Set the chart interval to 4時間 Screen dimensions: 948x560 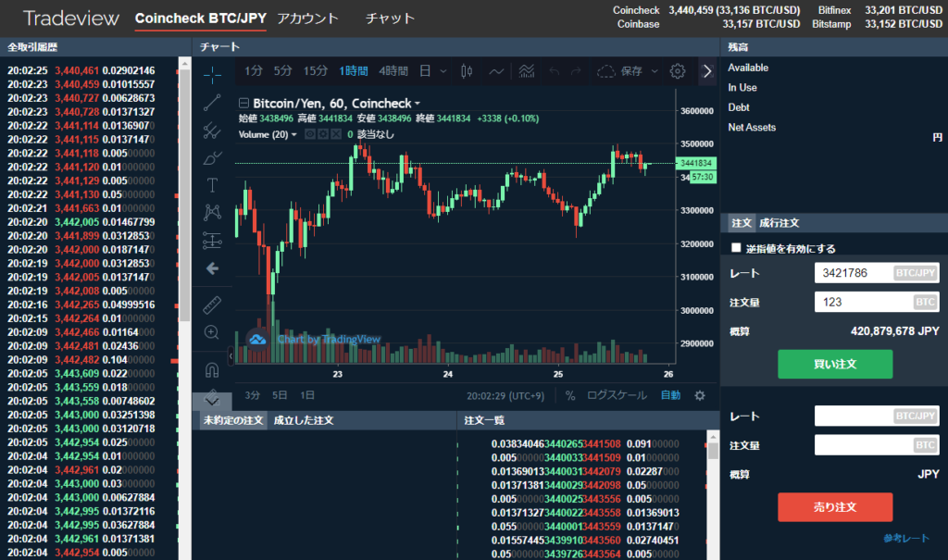coord(393,71)
